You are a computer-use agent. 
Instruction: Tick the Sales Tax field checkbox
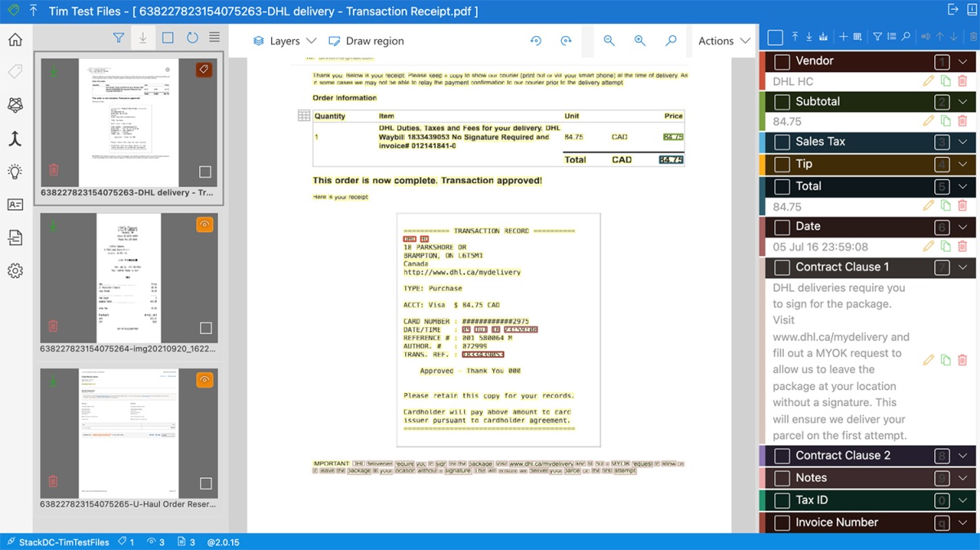[782, 141]
